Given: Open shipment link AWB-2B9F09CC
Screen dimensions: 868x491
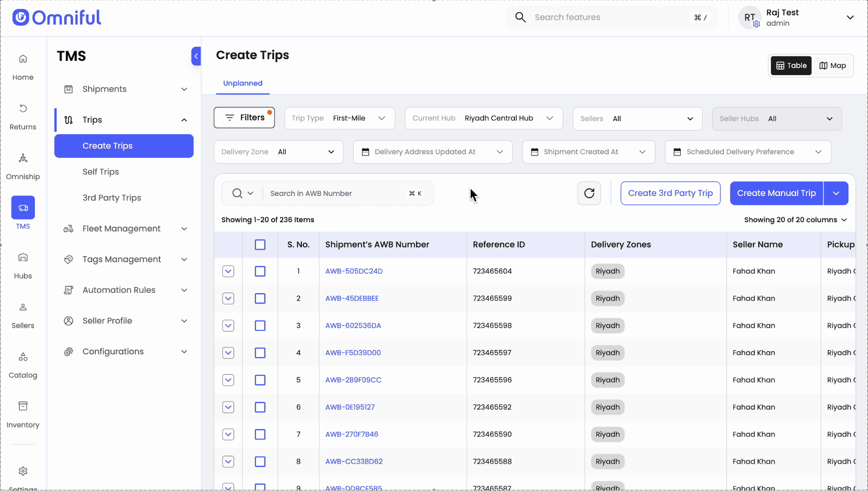Looking at the screenshot, I should pyautogui.click(x=353, y=380).
